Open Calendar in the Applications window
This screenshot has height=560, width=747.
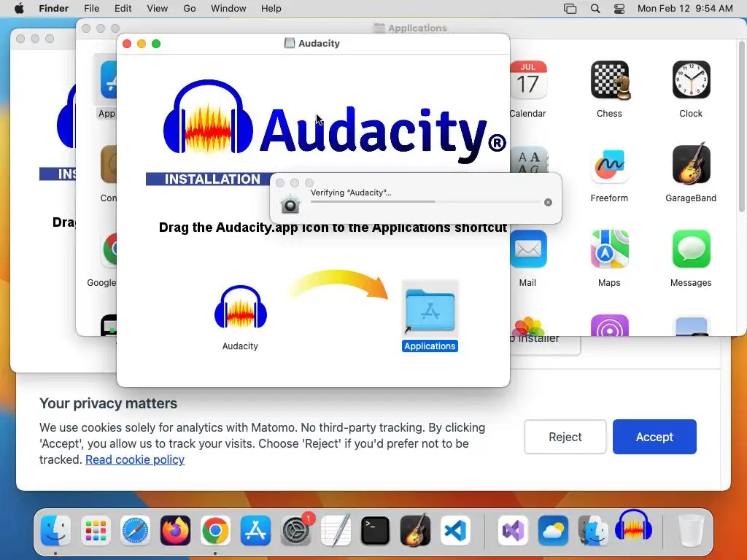click(x=528, y=80)
